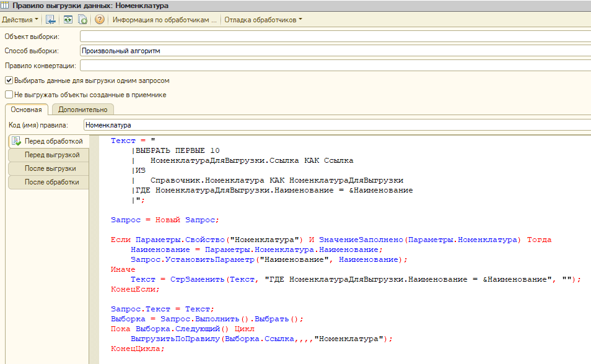Viewport: 591px width, 364px height.
Task: Click the first toolbar icon with blue arrow
Action: (51, 20)
